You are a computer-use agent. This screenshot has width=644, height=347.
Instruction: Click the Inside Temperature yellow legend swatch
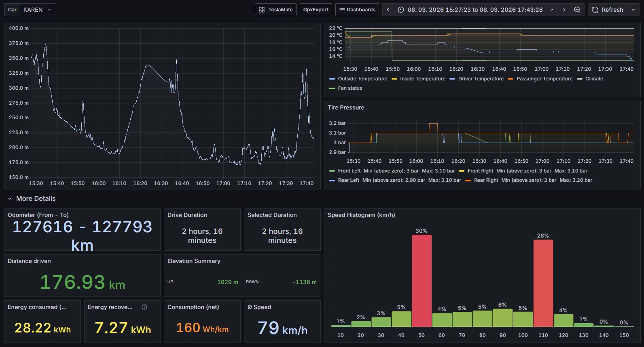pyautogui.click(x=394, y=79)
